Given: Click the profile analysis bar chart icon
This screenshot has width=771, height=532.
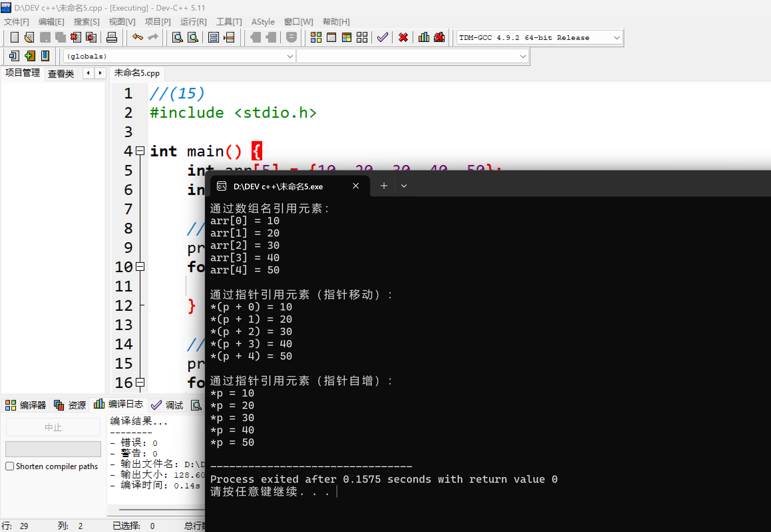Looking at the screenshot, I should (424, 37).
